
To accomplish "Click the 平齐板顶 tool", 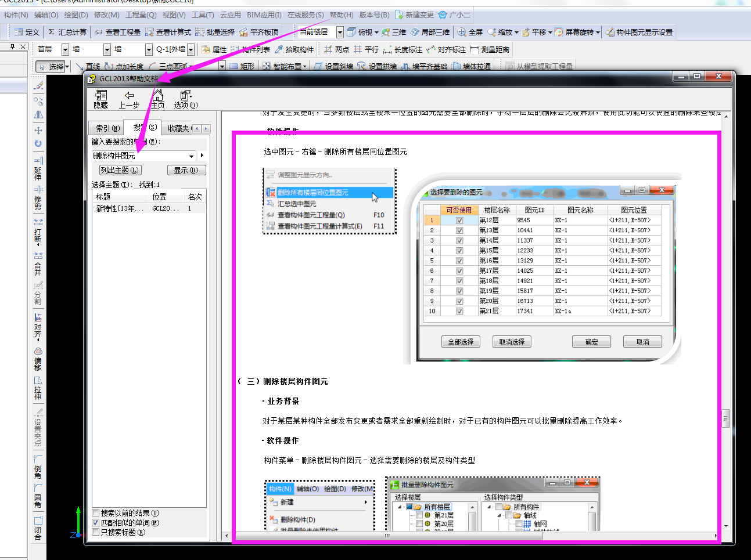I will [x=259, y=32].
